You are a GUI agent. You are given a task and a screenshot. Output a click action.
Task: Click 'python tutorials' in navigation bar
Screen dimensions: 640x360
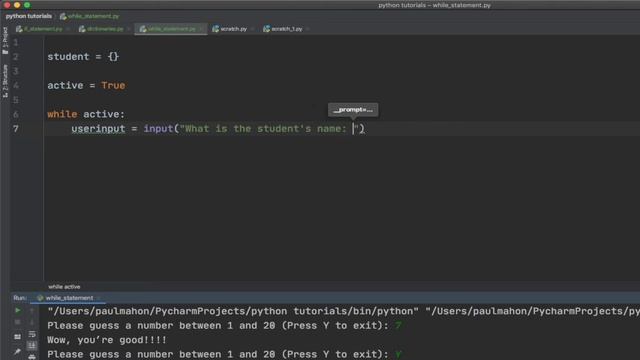[29, 16]
